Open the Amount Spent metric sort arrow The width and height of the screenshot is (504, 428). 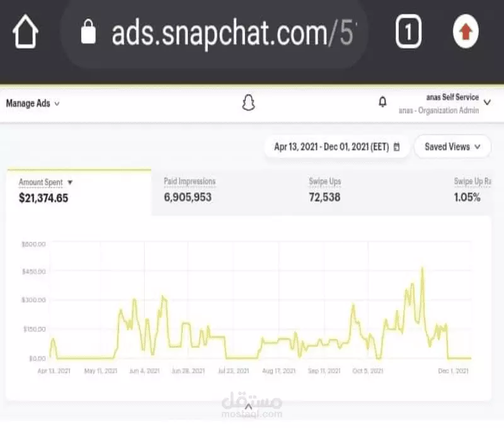click(x=70, y=182)
